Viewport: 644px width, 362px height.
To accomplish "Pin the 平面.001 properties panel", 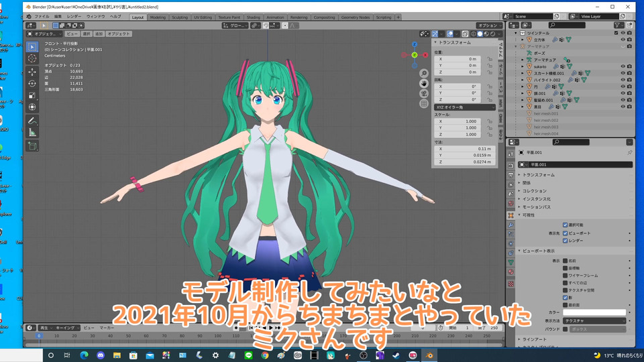I will point(630,152).
